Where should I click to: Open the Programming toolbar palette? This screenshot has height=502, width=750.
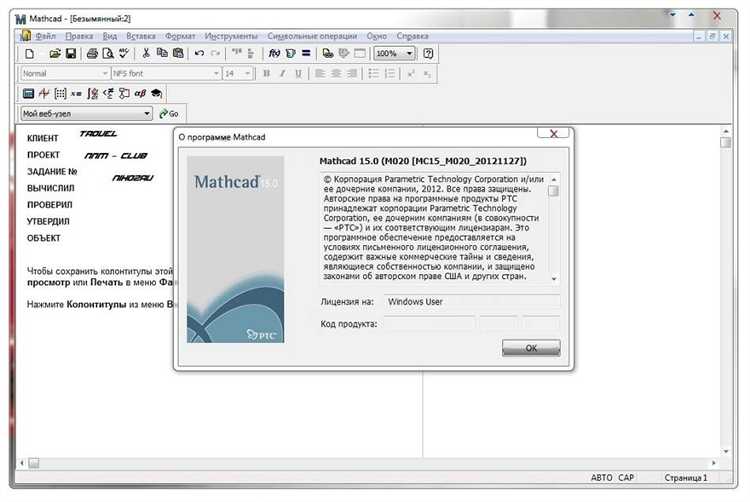pos(124,93)
